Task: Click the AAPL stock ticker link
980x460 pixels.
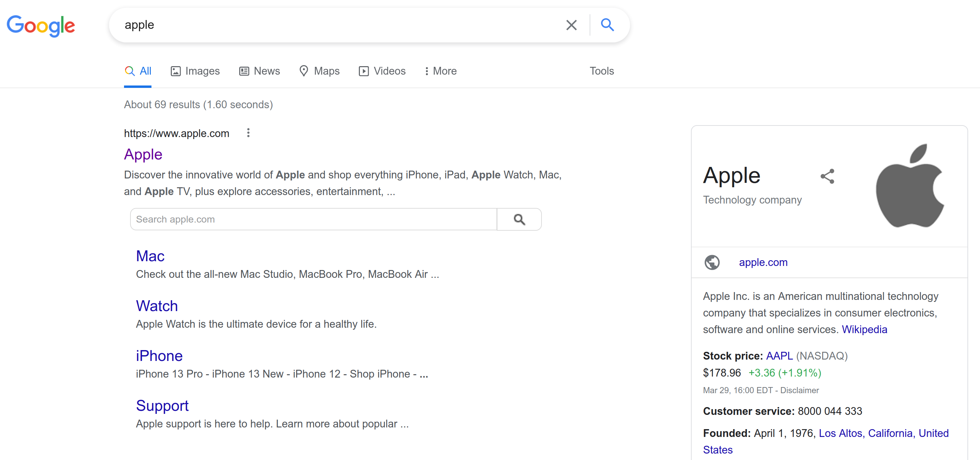Action: pyautogui.click(x=779, y=356)
